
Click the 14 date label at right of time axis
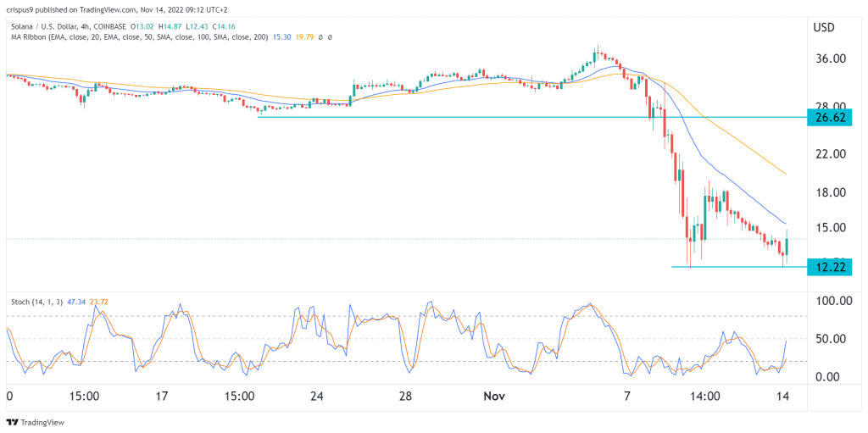click(x=784, y=397)
